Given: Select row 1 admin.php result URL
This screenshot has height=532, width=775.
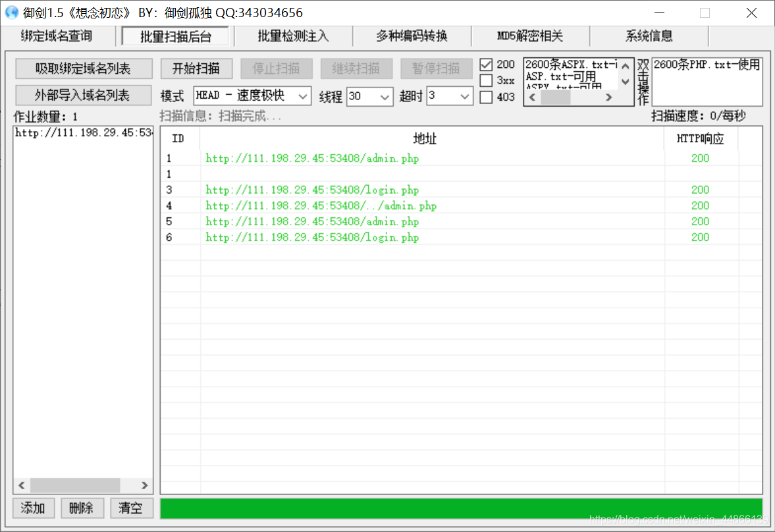Looking at the screenshot, I should pyautogui.click(x=312, y=158).
